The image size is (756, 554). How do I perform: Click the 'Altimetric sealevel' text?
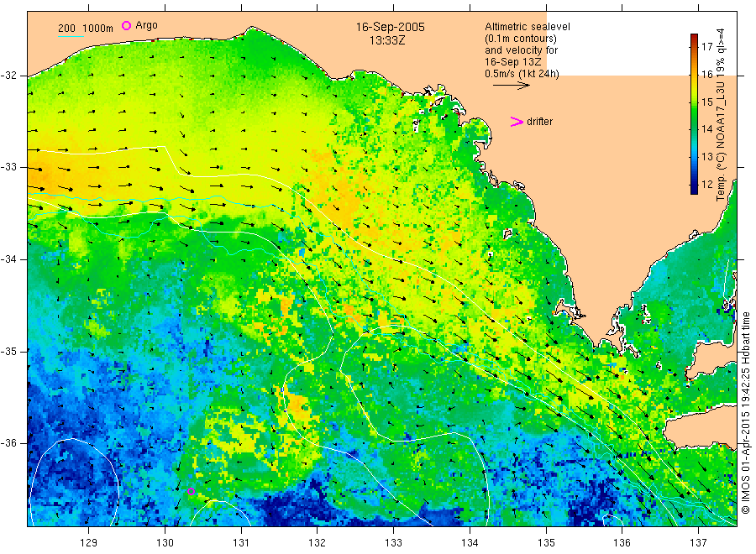528,27
